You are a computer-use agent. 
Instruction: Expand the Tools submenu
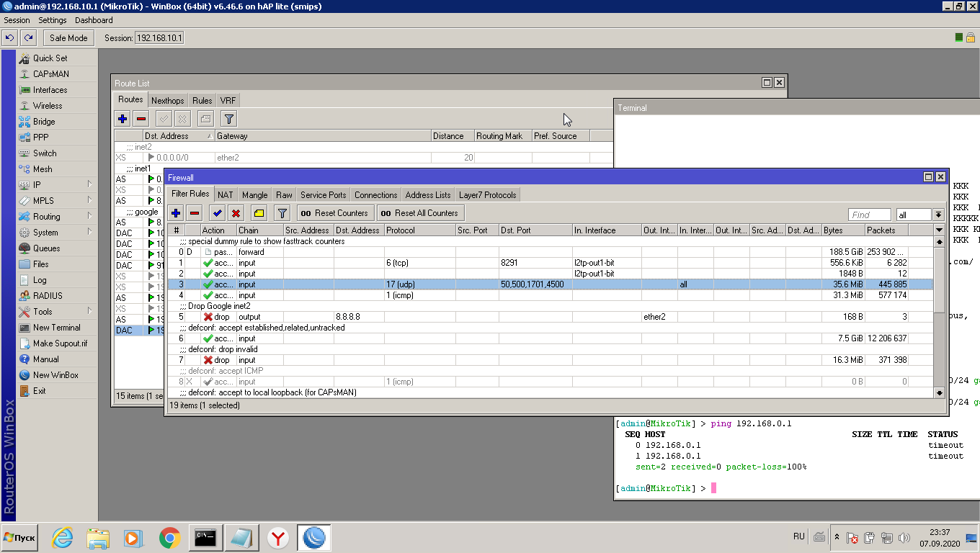click(x=56, y=312)
